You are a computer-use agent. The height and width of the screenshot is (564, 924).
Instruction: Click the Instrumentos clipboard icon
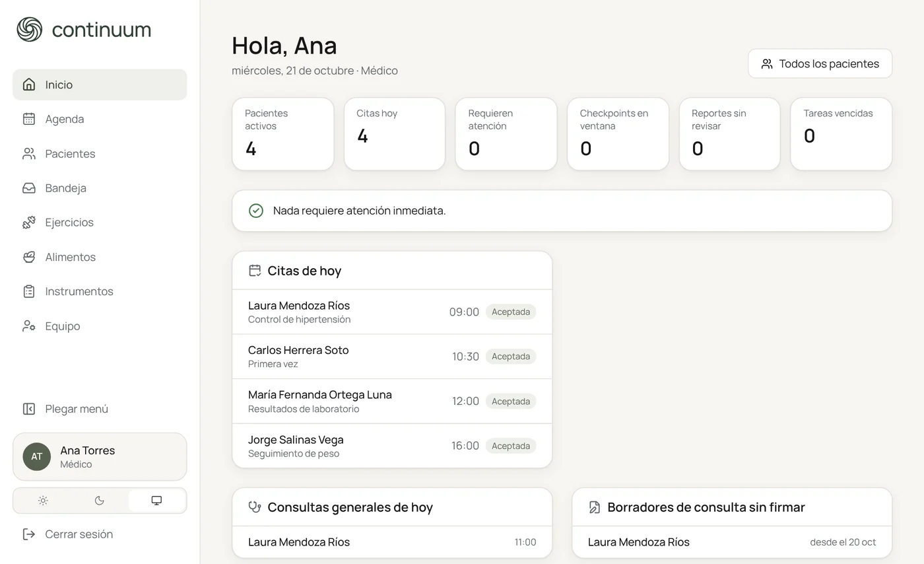coord(29,291)
